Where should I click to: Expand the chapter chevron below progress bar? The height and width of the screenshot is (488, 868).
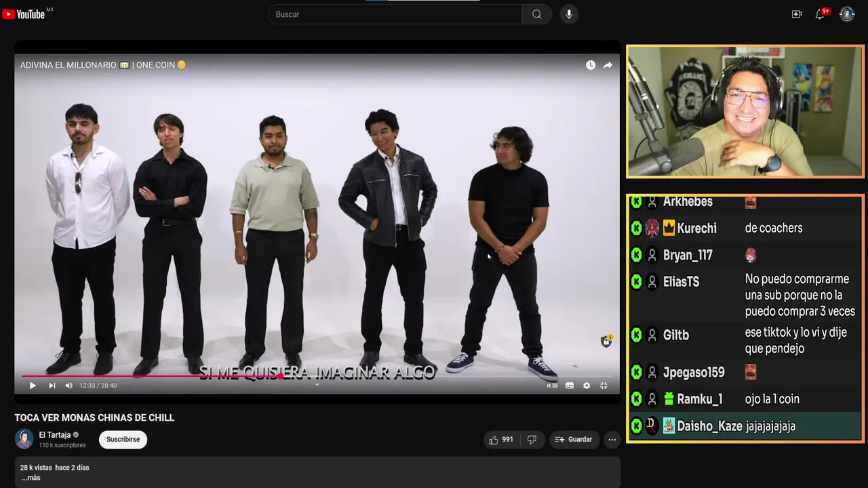click(x=317, y=385)
